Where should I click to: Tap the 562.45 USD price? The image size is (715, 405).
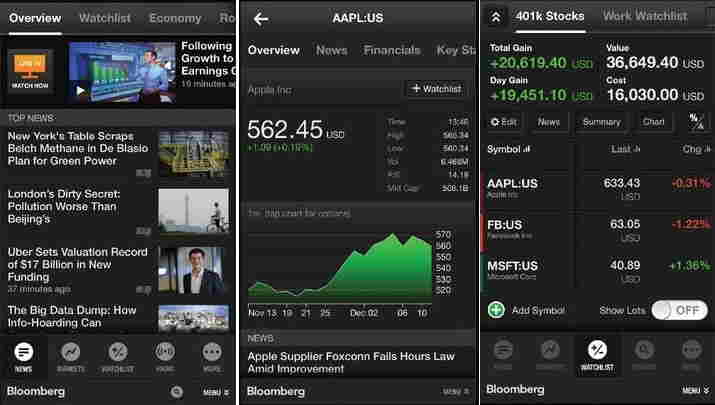pyautogui.click(x=295, y=130)
